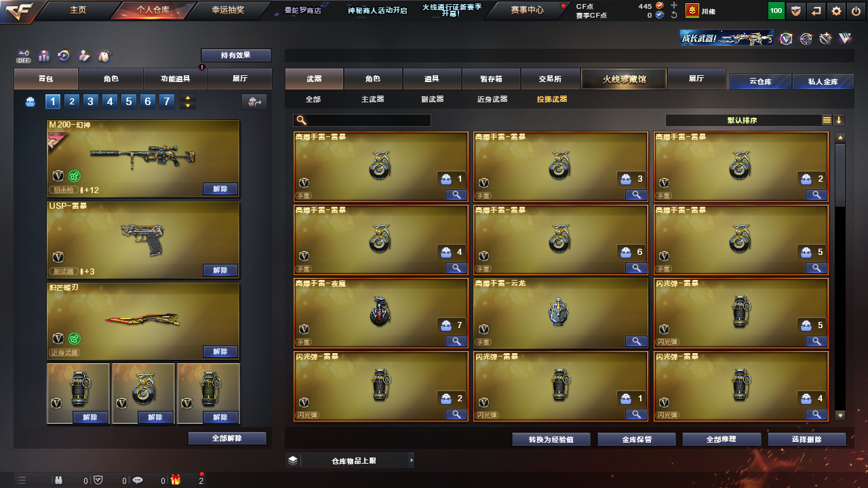Expand the 仓库物品上限 panel
Image resolution: width=868 pixels, height=488 pixels.
click(x=349, y=461)
